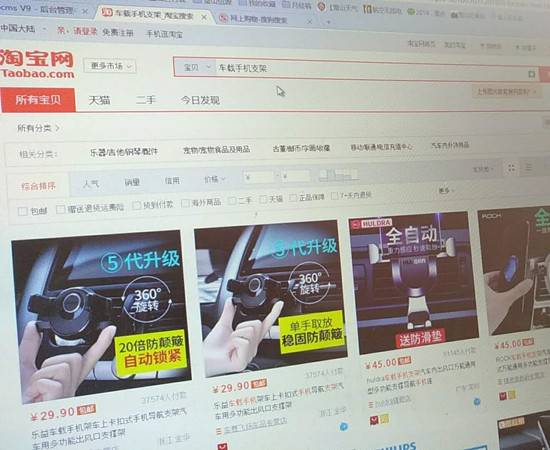Screen dimensions: 550x450
Task: Click red service badge under ROCK product
Action: click(503, 396)
